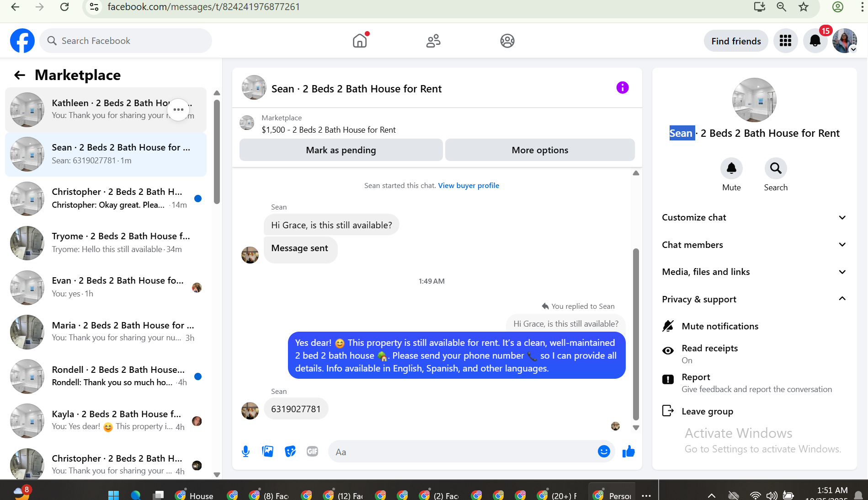Open the emoji picker in message box

pos(604,452)
